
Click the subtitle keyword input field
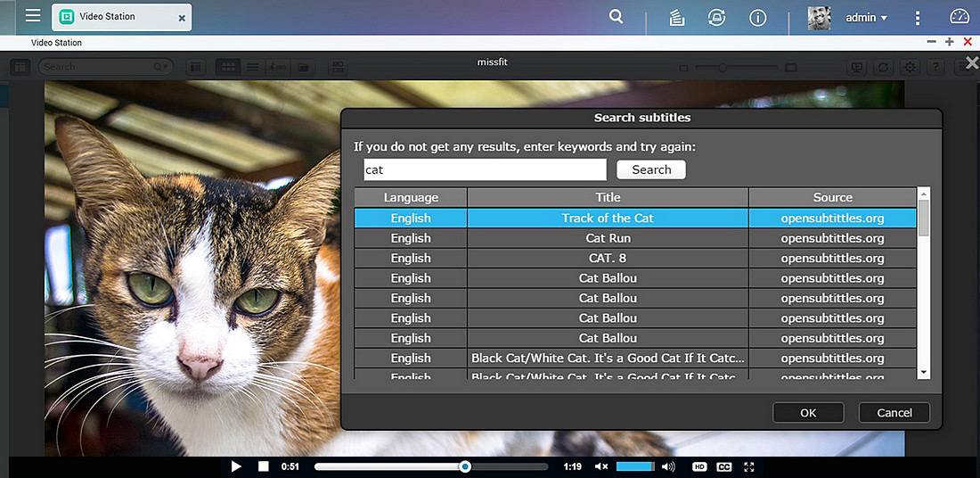[x=485, y=169]
